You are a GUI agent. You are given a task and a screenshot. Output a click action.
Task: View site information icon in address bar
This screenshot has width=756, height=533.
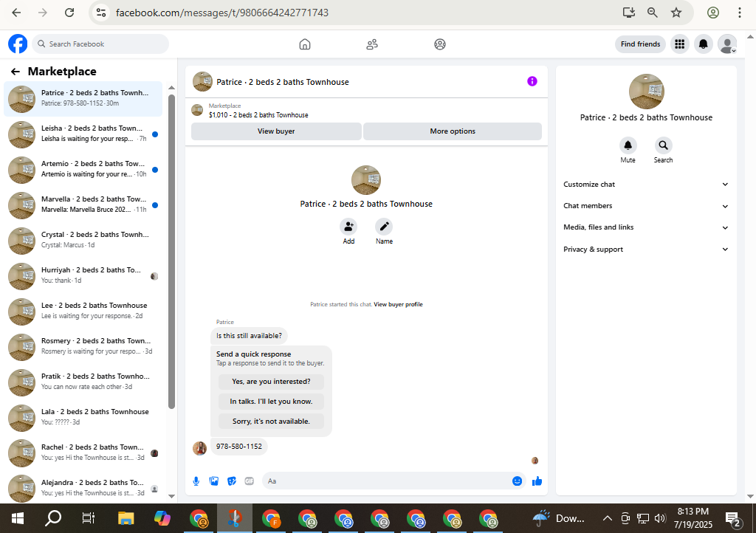[x=100, y=13]
